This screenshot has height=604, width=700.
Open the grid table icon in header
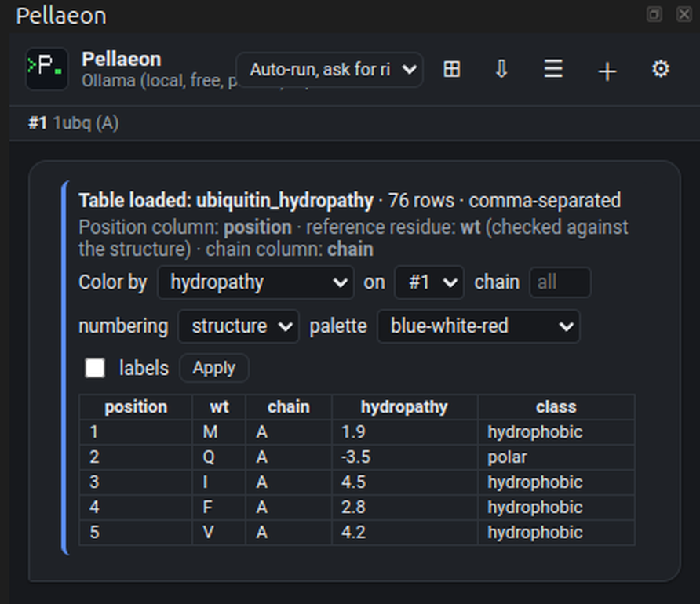click(452, 69)
